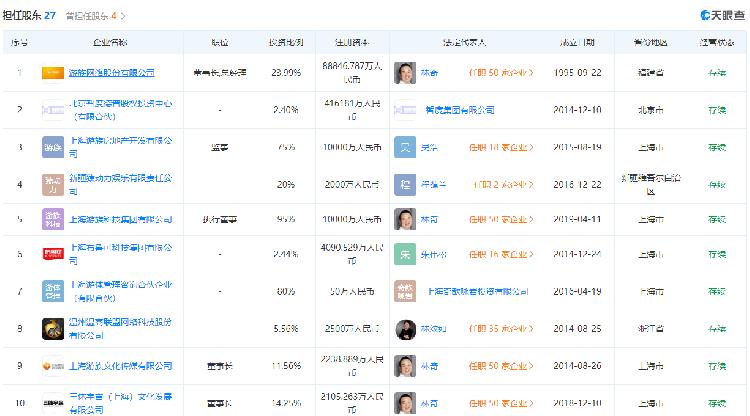The width and height of the screenshot is (750, 416).
Task: Click 2000万人民币 capital cell in row 4
Action: point(352,185)
